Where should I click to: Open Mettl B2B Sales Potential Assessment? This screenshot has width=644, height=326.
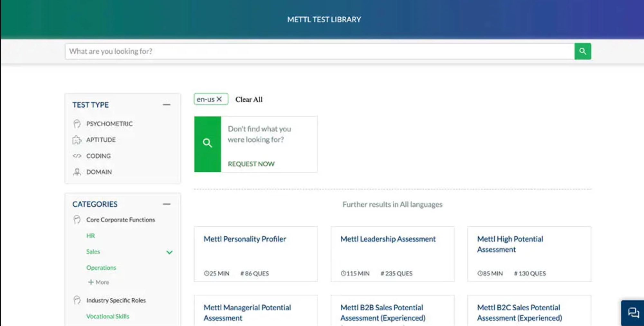pyautogui.click(x=383, y=312)
